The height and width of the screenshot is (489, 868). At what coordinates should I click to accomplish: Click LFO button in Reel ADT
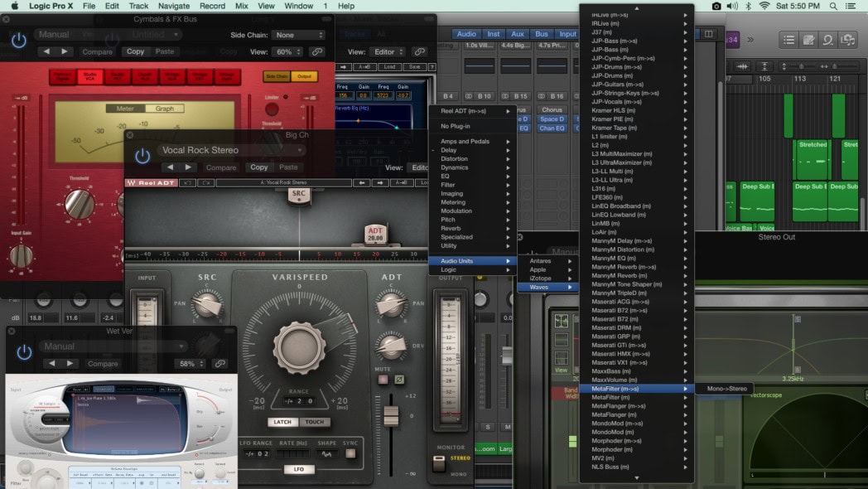click(x=299, y=469)
